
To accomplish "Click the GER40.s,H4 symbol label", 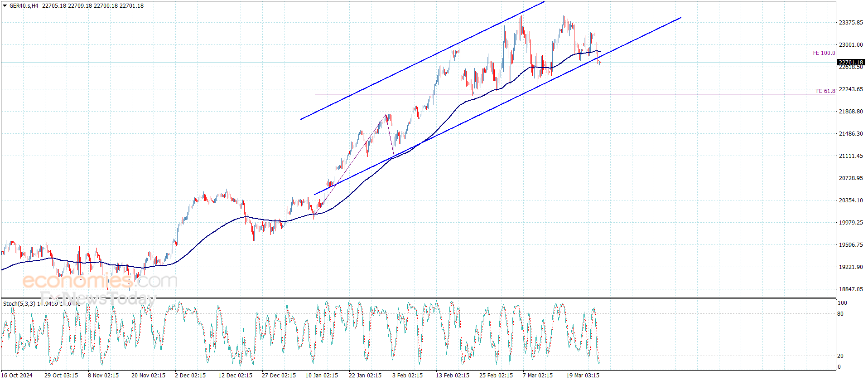I will pos(24,6).
